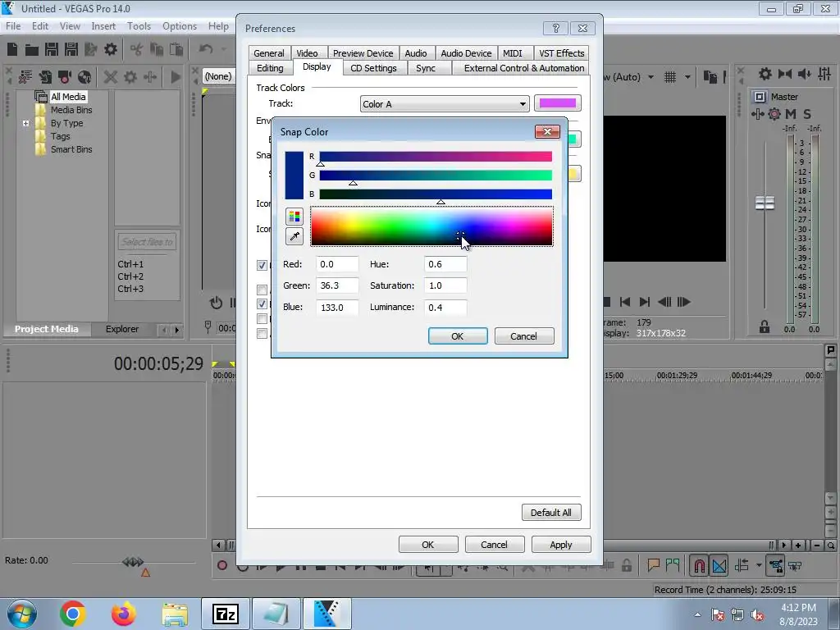Image resolution: width=840 pixels, height=630 pixels.
Task: Open the Auto Ripple mode dropdown arrow
Action: (759, 565)
